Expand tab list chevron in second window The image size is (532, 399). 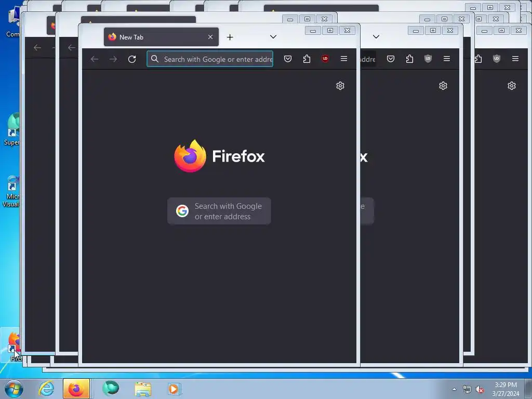[x=376, y=37]
